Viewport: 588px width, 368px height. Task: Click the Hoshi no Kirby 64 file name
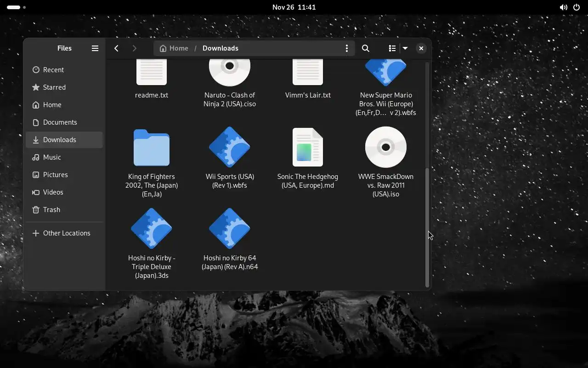point(230,263)
